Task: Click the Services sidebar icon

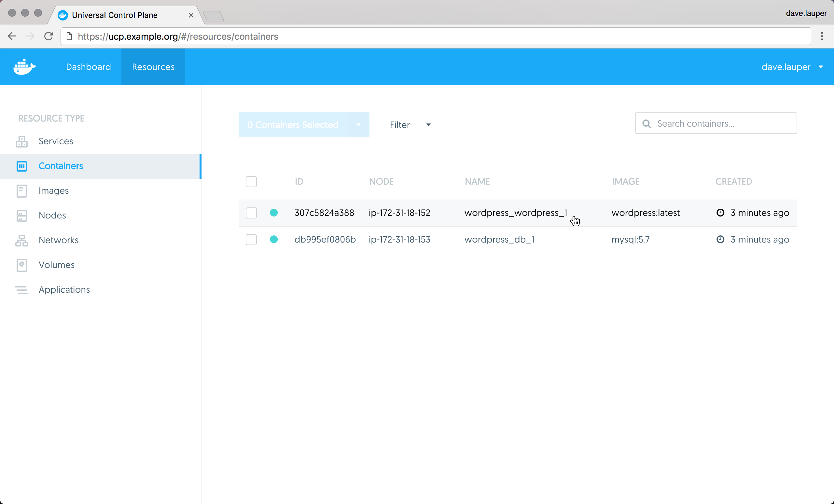Action: [22, 142]
